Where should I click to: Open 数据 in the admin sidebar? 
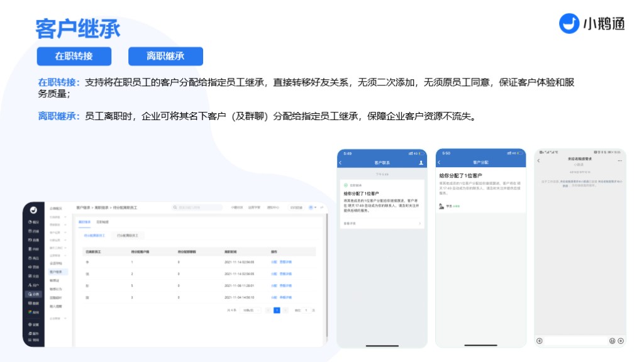[34, 304]
